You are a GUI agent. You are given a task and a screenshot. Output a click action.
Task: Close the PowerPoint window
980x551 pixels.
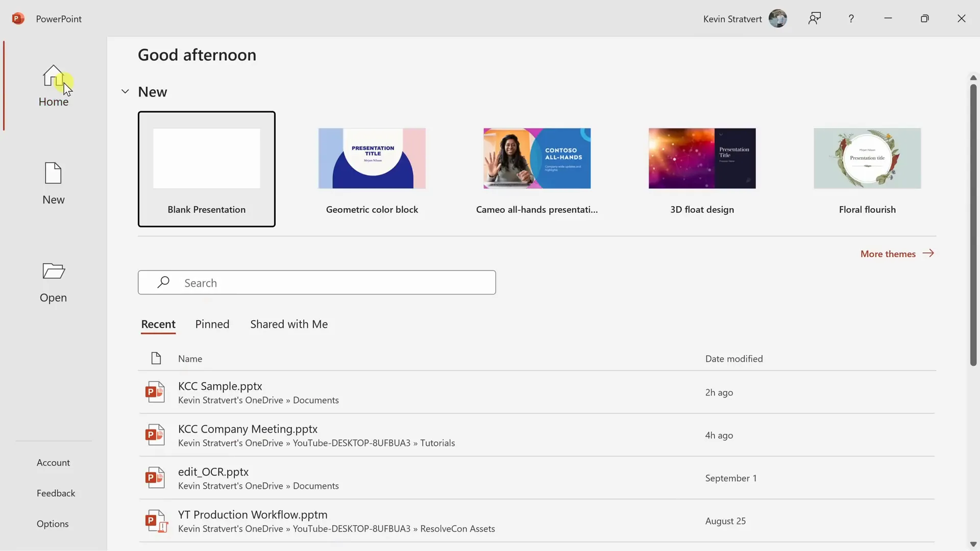pos(962,18)
